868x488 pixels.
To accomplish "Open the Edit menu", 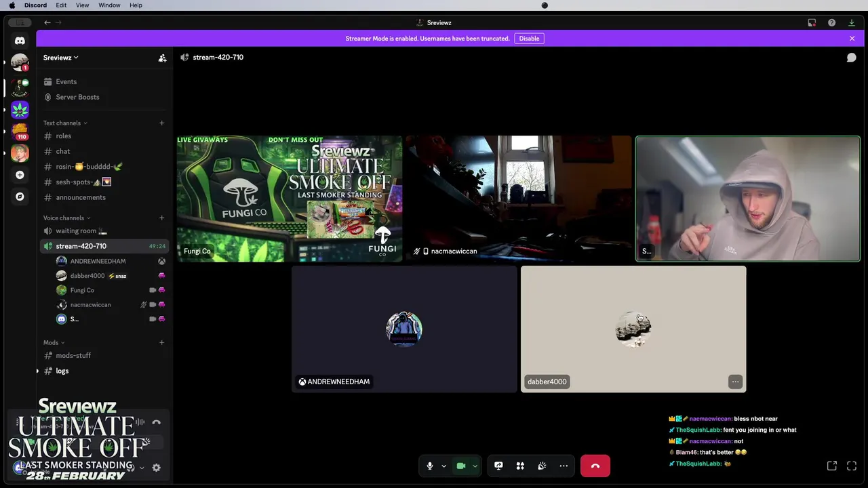I will pyautogui.click(x=61, y=5).
